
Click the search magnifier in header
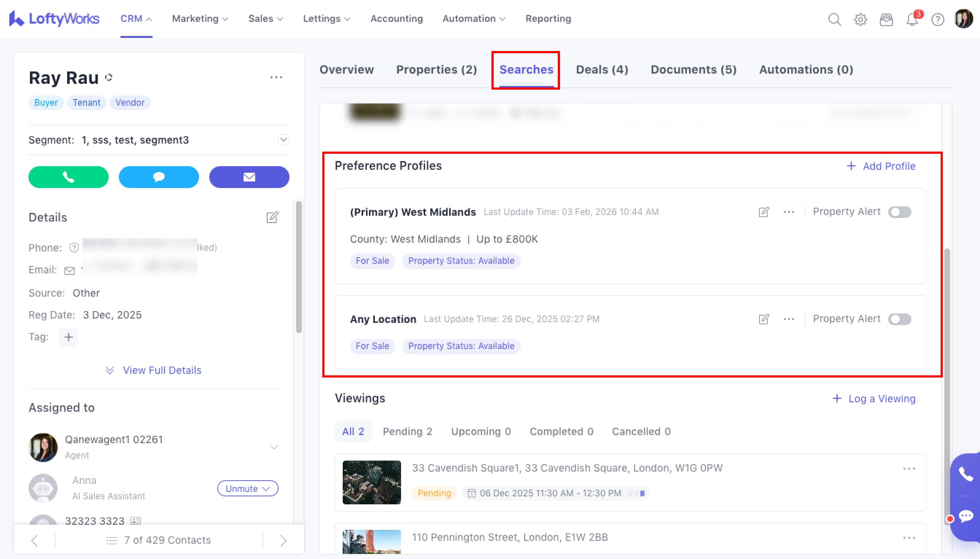coord(834,19)
